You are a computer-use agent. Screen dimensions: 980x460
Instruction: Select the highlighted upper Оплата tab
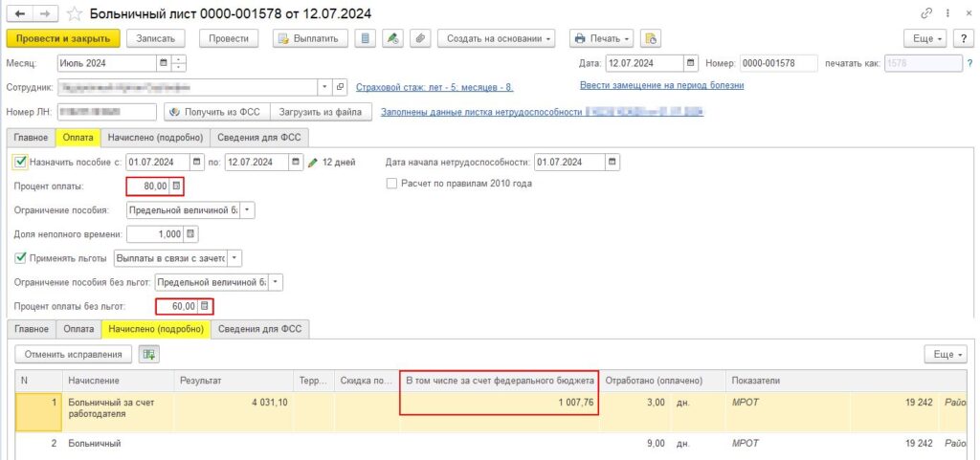78,138
